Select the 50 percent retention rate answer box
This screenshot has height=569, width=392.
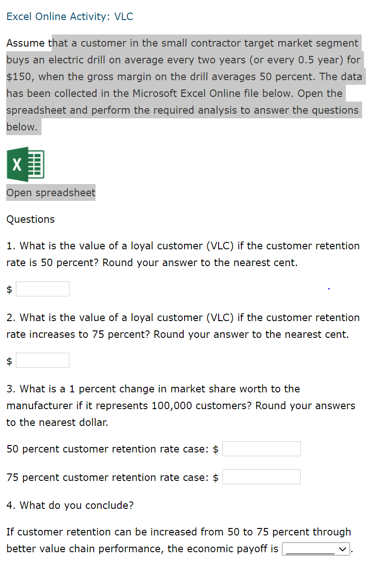[261, 449]
